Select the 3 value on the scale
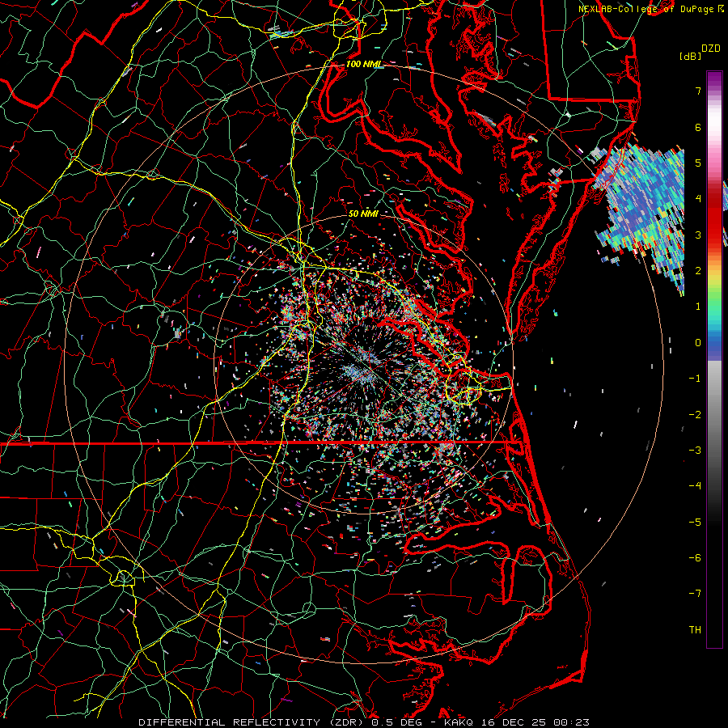 point(698,235)
